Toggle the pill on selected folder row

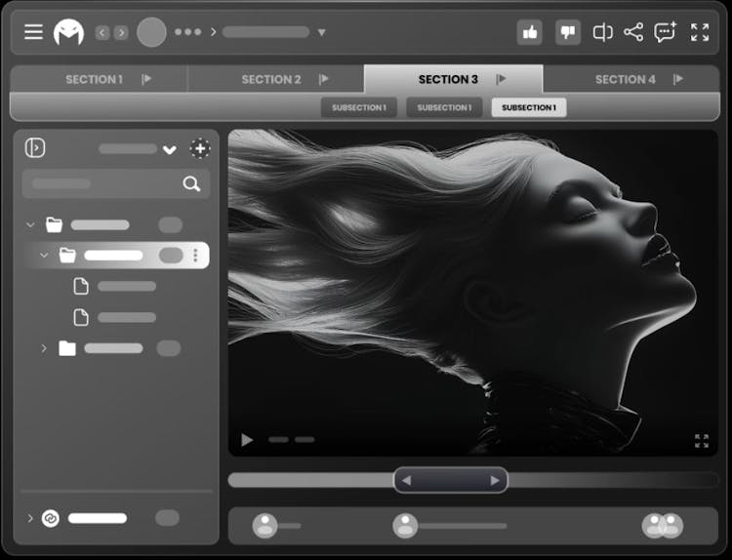(171, 256)
